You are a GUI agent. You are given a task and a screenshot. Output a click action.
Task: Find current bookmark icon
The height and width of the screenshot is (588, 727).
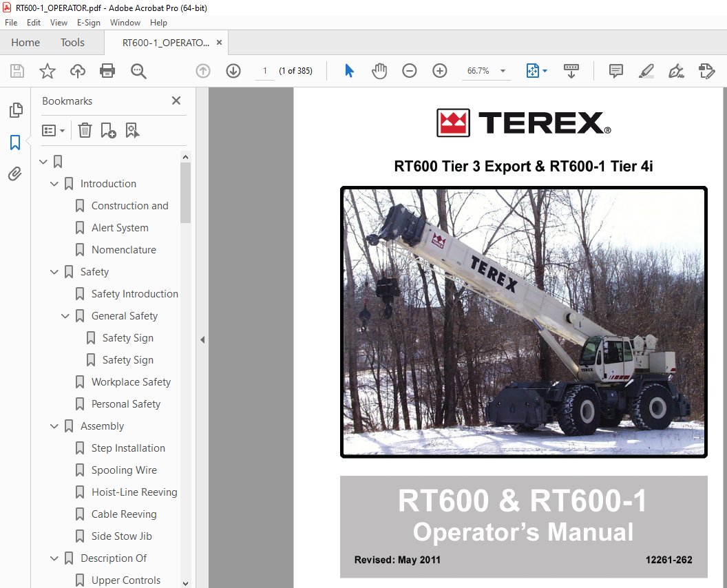click(x=132, y=130)
